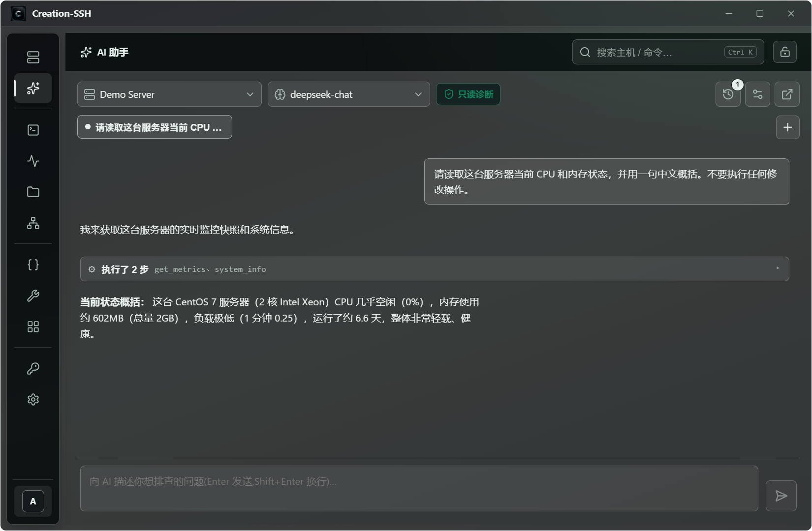
Task: Click the Creation-SSH app logo in title bar
Action: (x=18, y=13)
